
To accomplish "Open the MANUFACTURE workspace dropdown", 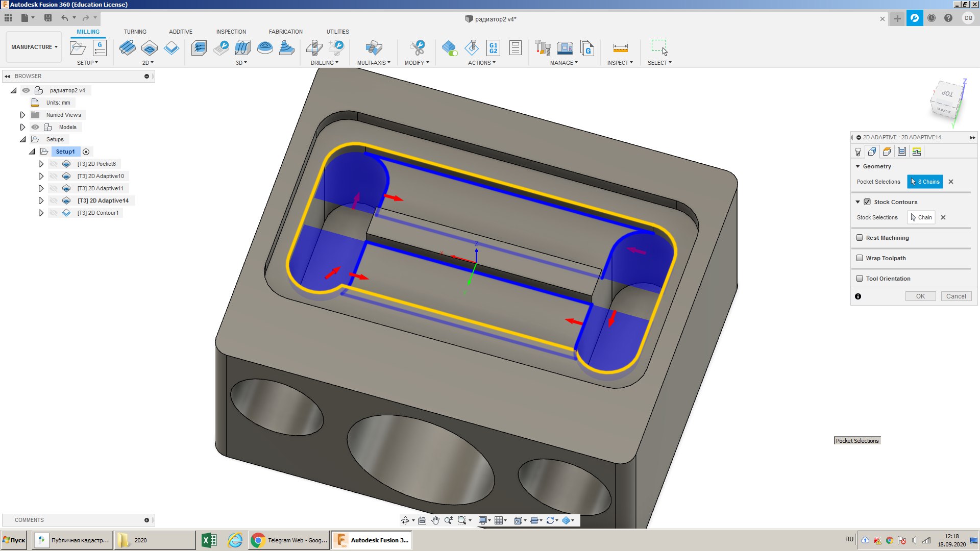I will click(34, 47).
